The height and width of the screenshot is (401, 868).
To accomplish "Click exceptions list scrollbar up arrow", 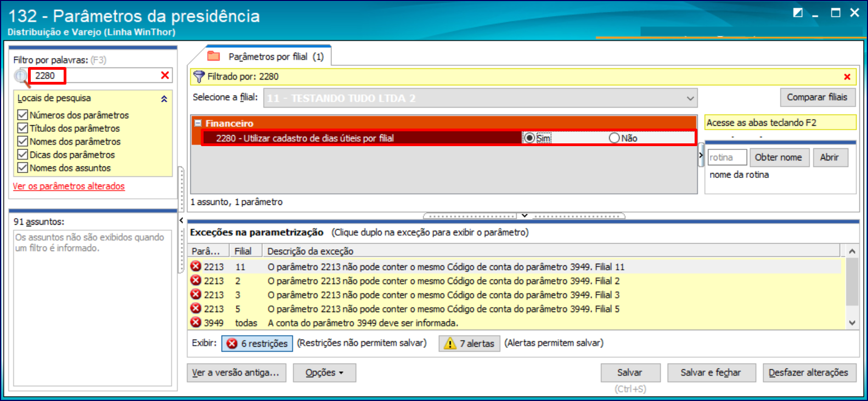I will pos(852,251).
